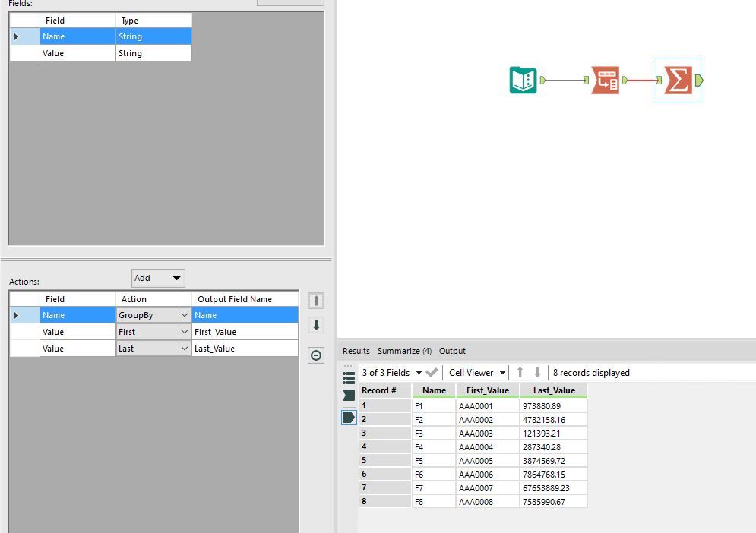This screenshot has width=756, height=533.
Task: Select the Text Input tool on canvas
Action: (524, 80)
